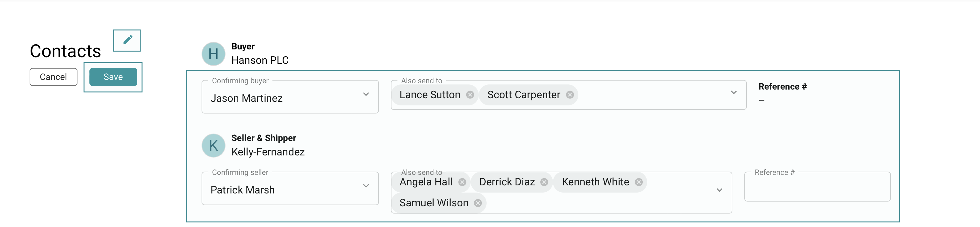Screen dimensions: 980x227
Task: Remove Scott Carpenter from recipients
Action: click(569, 95)
